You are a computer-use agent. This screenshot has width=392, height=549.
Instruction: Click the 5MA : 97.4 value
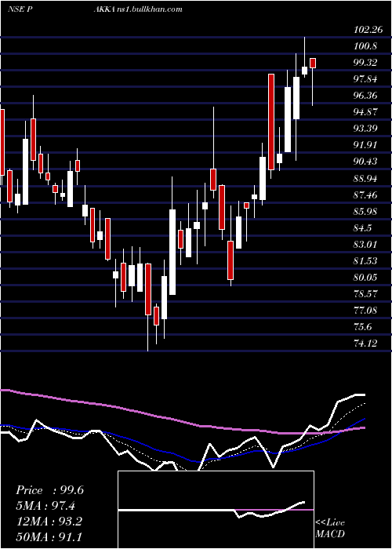point(45,506)
